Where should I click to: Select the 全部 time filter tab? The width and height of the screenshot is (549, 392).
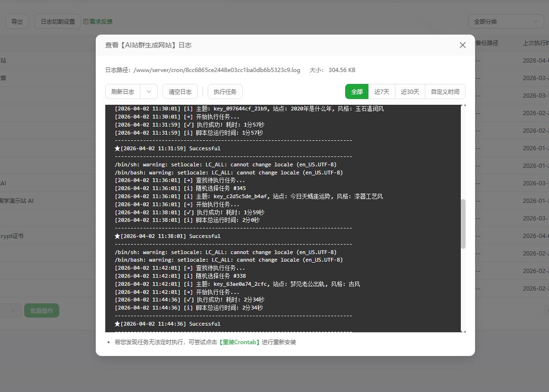[357, 91]
